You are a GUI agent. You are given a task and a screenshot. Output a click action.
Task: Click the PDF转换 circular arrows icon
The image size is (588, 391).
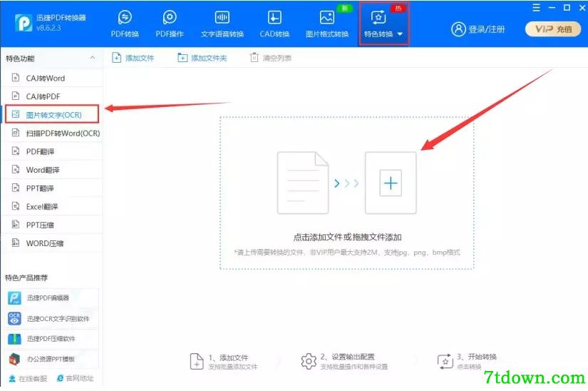pos(125,17)
